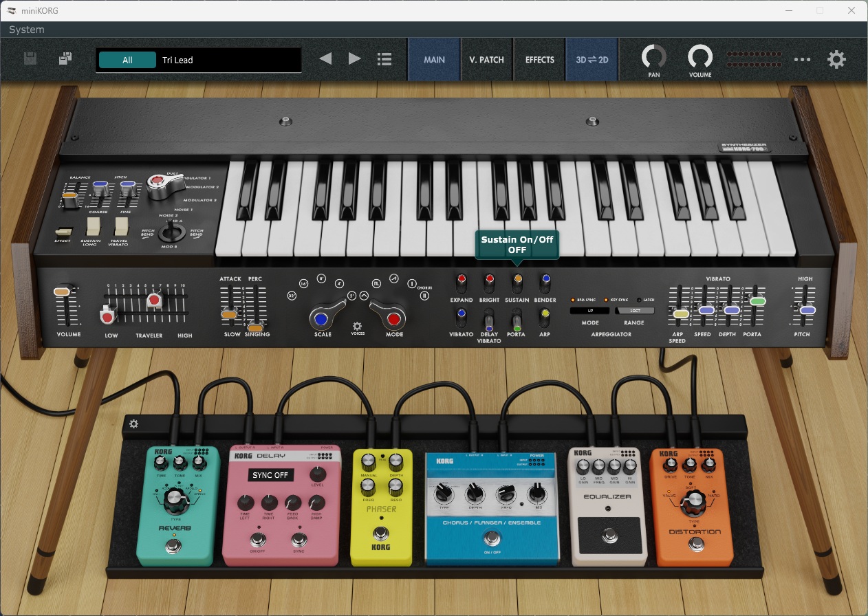Open the preset browser list icon
Viewport: 868px width, 616px height.
pos(384,59)
